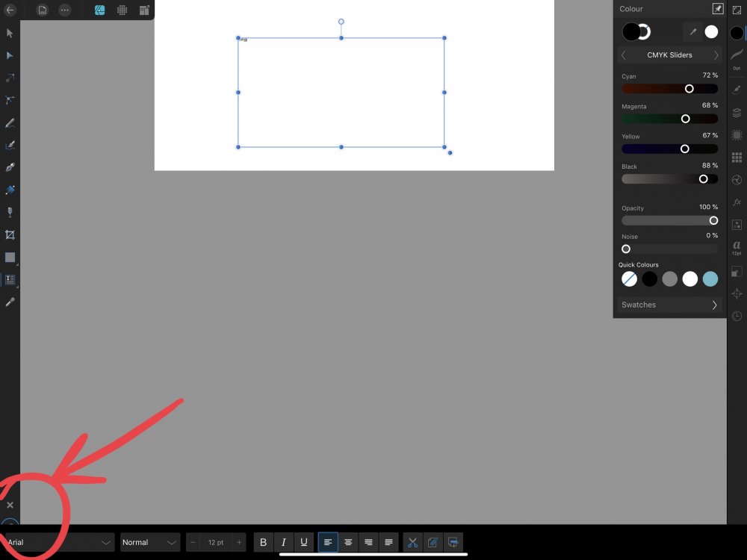Open the CMYK Sliders mode selector
The width and height of the screenshot is (747, 560).
point(669,55)
